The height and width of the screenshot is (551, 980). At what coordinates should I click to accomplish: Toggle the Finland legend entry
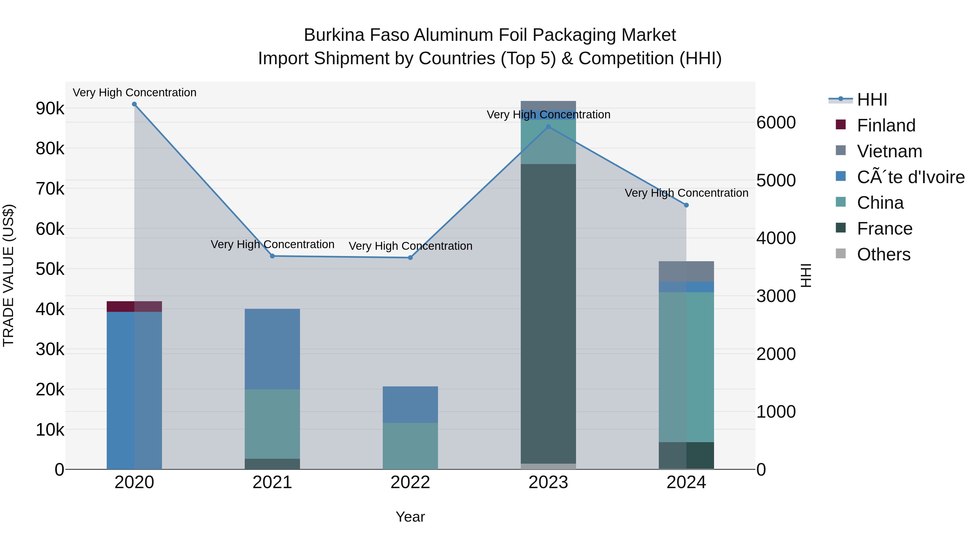point(875,125)
